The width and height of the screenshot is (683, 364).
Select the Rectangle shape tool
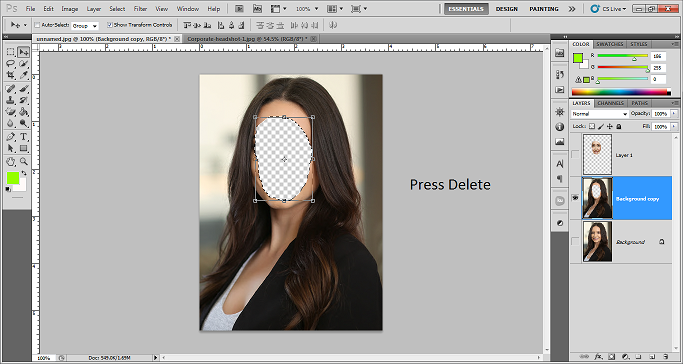(24, 148)
